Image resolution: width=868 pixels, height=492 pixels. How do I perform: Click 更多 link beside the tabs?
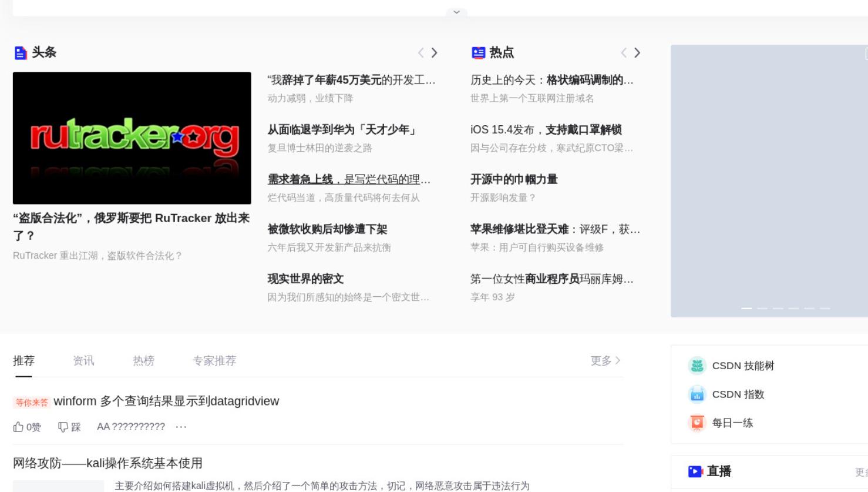pyautogui.click(x=605, y=361)
